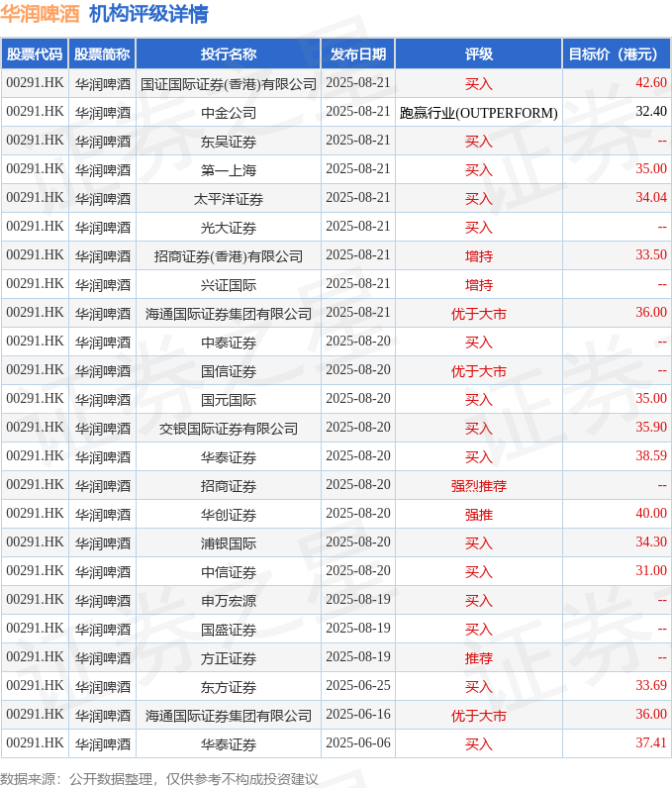Click target price 33.50
This screenshot has height=788, width=672.
click(651, 254)
